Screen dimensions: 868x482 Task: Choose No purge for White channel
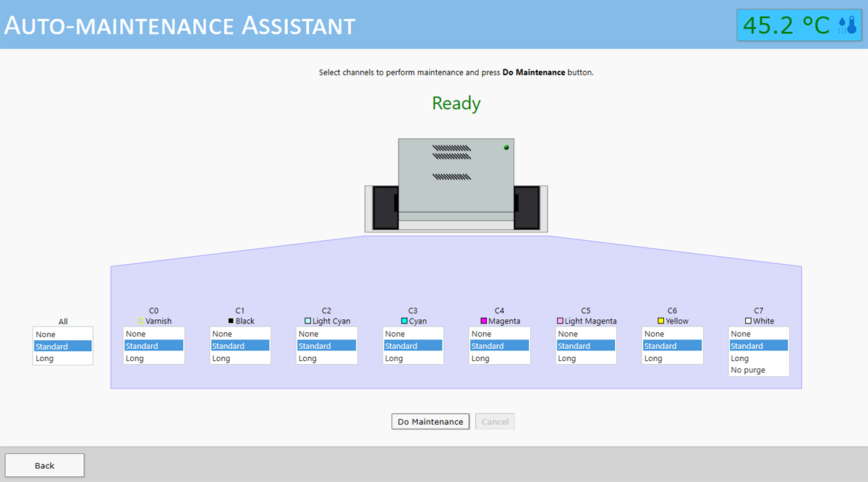point(758,370)
